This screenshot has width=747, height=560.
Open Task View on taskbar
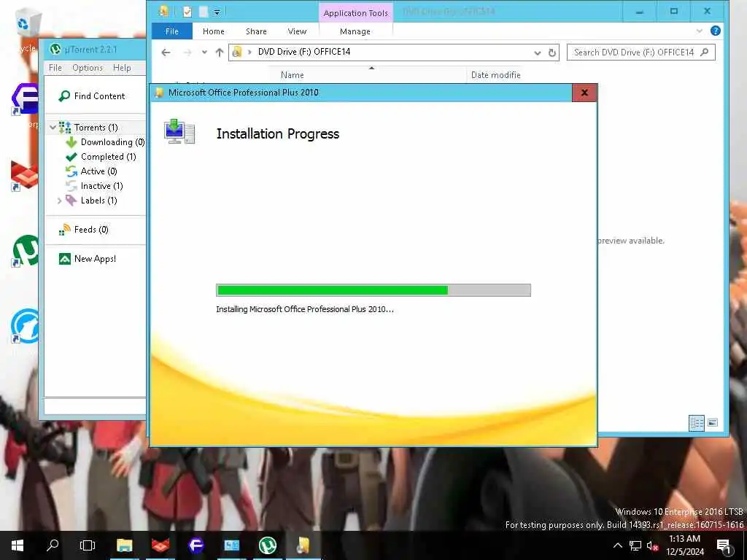(88, 545)
